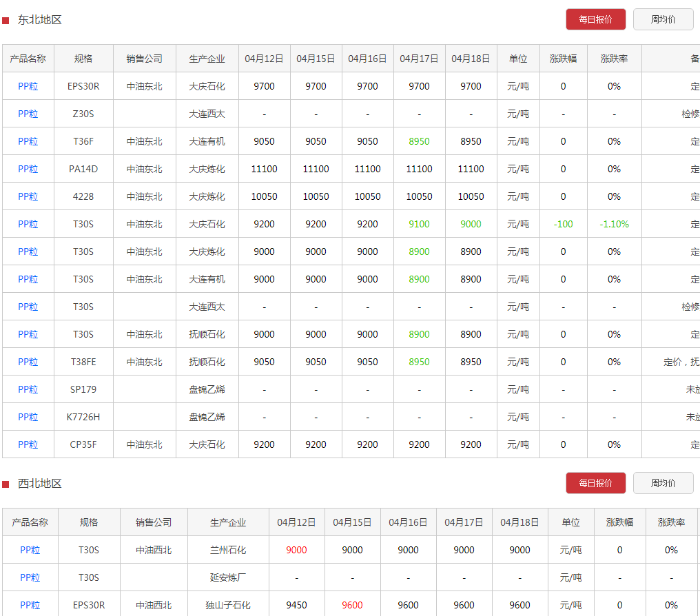
Task: Open PP粒 link in CP35F row
Action: (x=28, y=444)
